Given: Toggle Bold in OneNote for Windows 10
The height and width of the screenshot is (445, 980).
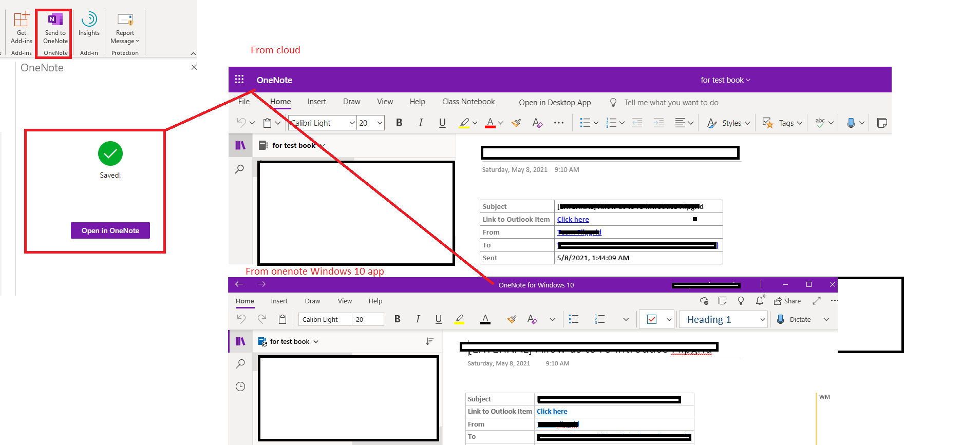Looking at the screenshot, I should pyautogui.click(x=398, y=319).
